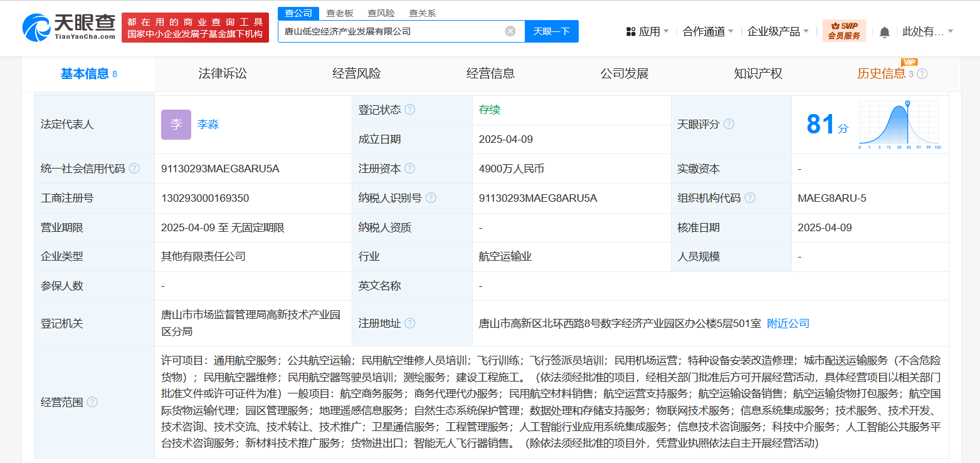This screenshot has height=463, width=980.
Task: Click the 李 avatar icon
Action: pos(176,125)
